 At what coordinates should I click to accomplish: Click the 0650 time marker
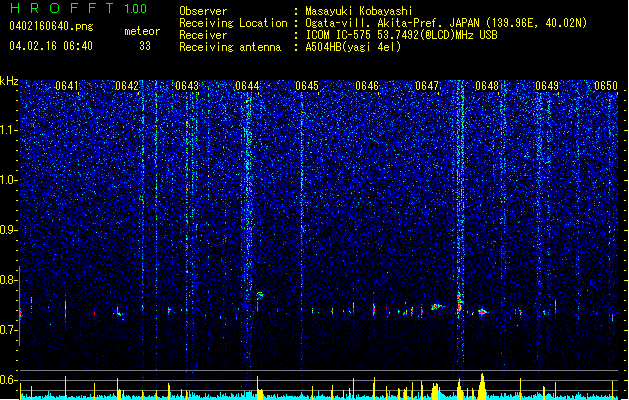606,86
